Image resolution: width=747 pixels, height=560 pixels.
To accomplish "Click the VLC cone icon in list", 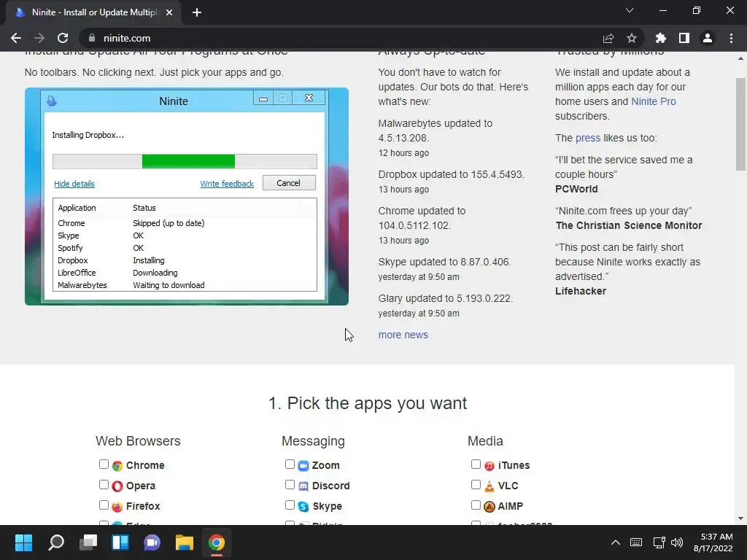I will click(489, 486).
